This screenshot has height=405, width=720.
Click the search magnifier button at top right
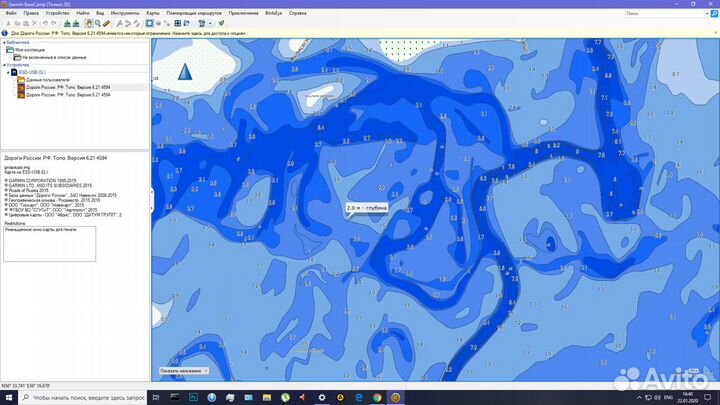[714, 14]
